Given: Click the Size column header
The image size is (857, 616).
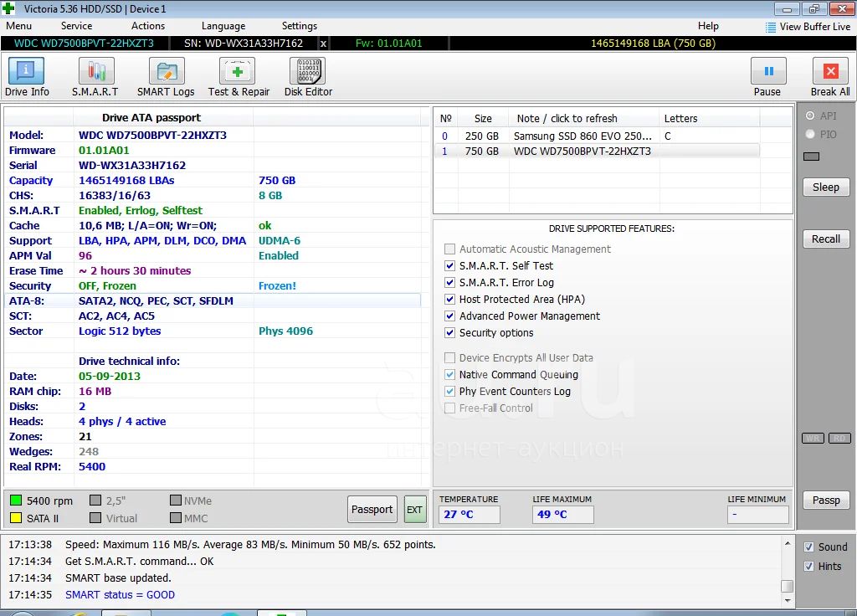Looking at the screenshot, I should [x=483, y=119].
